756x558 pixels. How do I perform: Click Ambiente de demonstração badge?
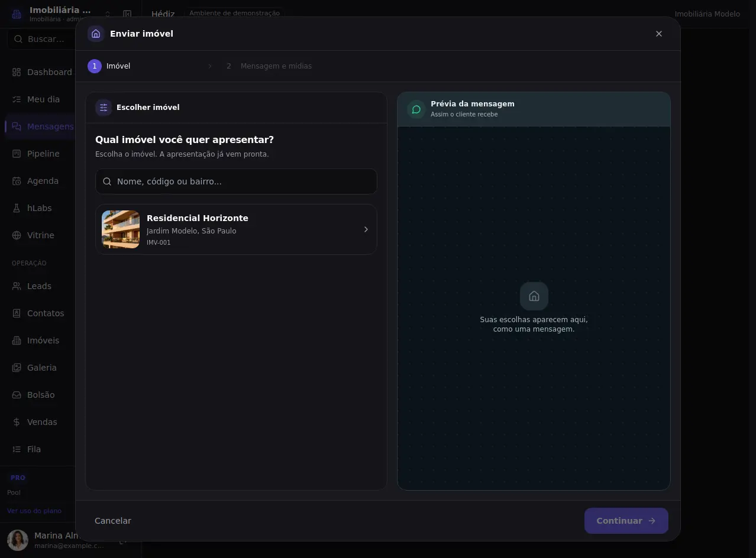pos(234,13)
